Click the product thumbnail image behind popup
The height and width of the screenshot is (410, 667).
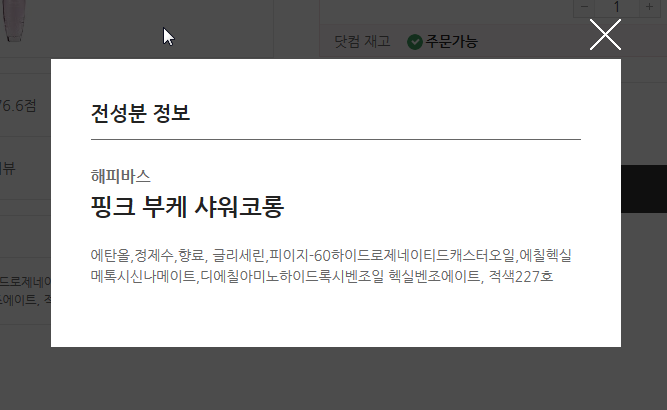pos(14,20)
